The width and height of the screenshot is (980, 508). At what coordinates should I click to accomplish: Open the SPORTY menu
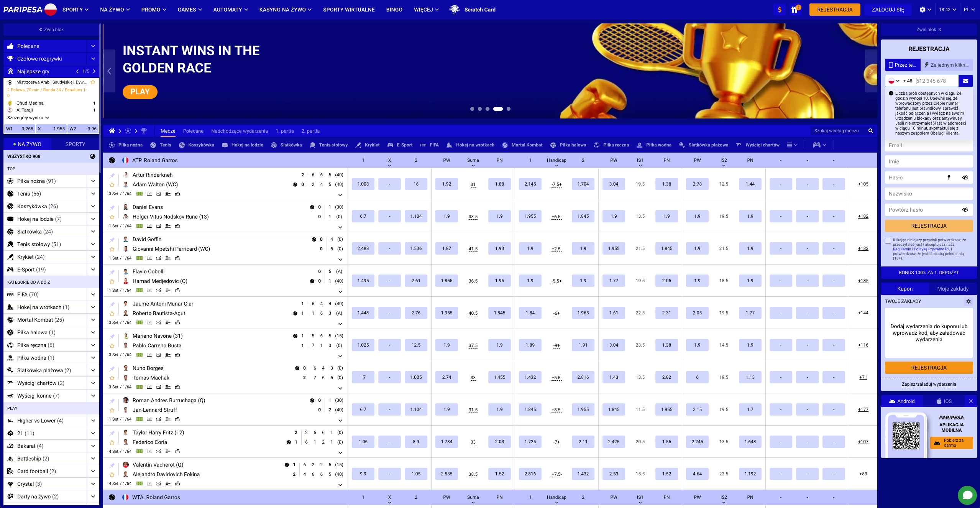pyautogui.click(x=76, y=10)
